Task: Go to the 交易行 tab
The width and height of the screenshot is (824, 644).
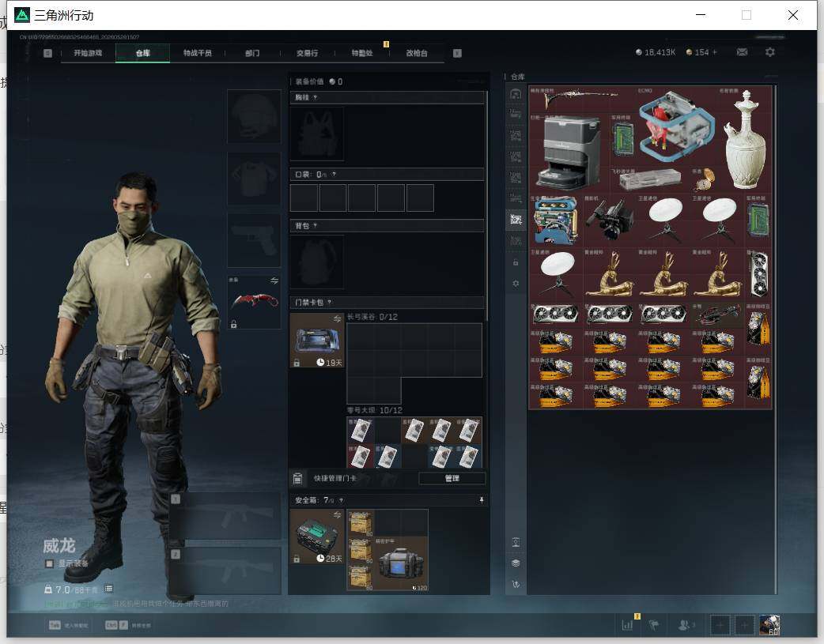Action: coord(307,53)
